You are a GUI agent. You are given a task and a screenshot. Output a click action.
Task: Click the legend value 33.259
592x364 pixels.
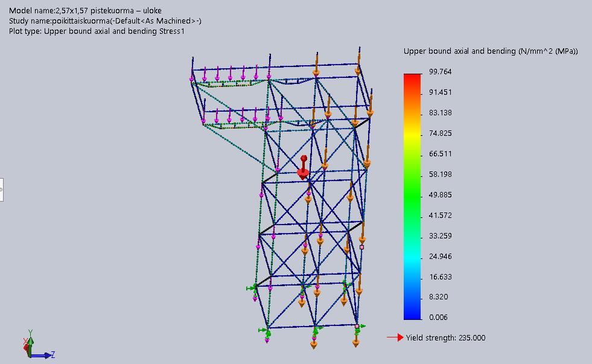[440, 235]
